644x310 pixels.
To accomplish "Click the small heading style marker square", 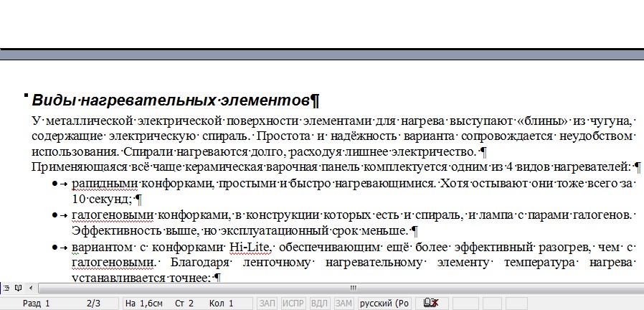I will (x=26, y=95).
